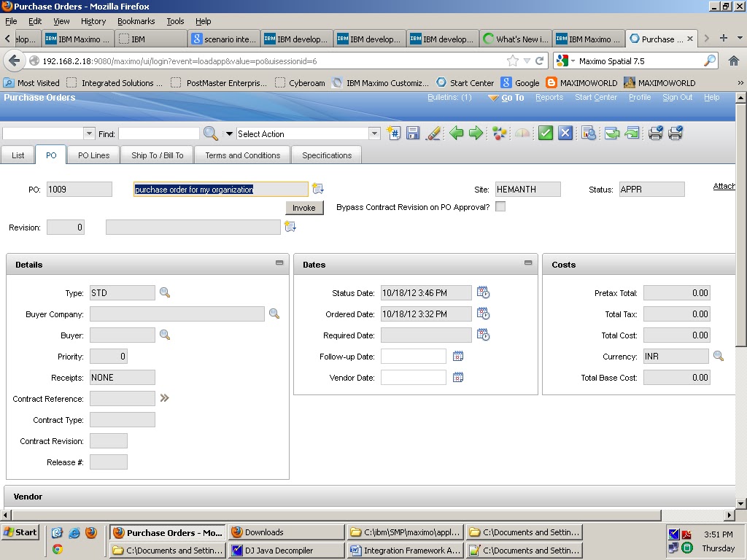Open the Attachments link

click(x=723, y=186)
